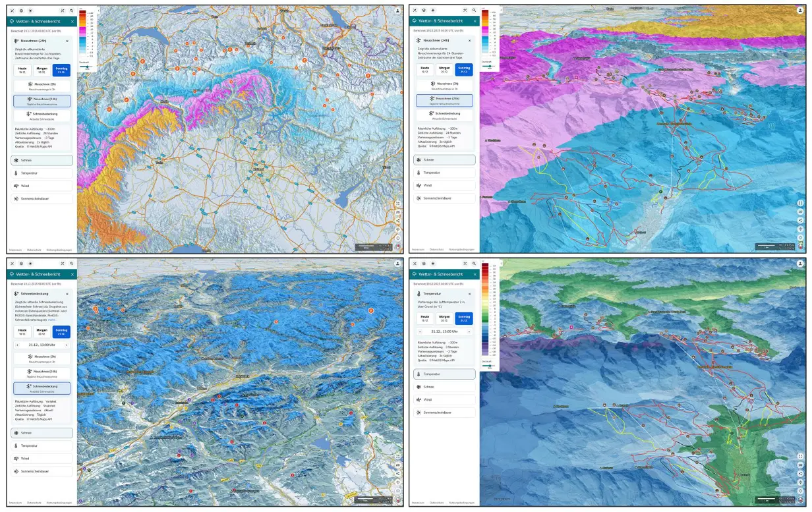Screen dimensions: 812x512
Task: Click the layers icon in bottom-left panel toolbar
Action: (x=20, y=264)
